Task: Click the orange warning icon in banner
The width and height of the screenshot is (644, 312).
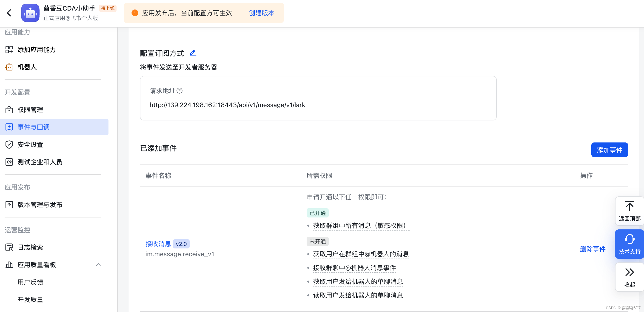Action: 135,13
